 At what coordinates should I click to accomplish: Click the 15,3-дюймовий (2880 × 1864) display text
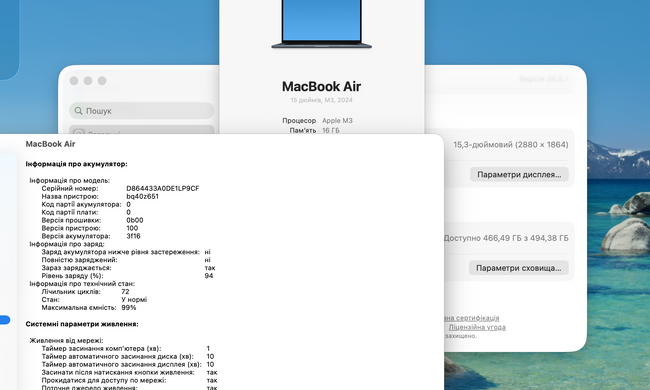511,145
